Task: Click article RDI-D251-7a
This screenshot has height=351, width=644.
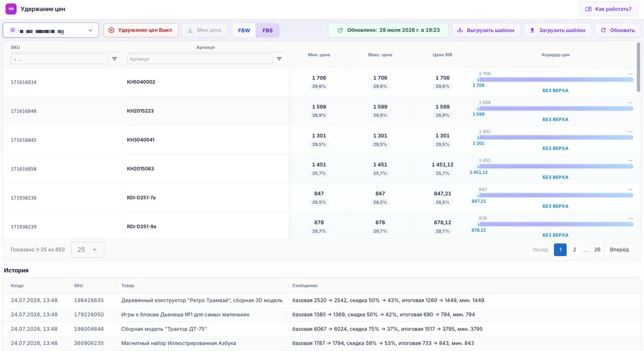Action: click(141, 198)
